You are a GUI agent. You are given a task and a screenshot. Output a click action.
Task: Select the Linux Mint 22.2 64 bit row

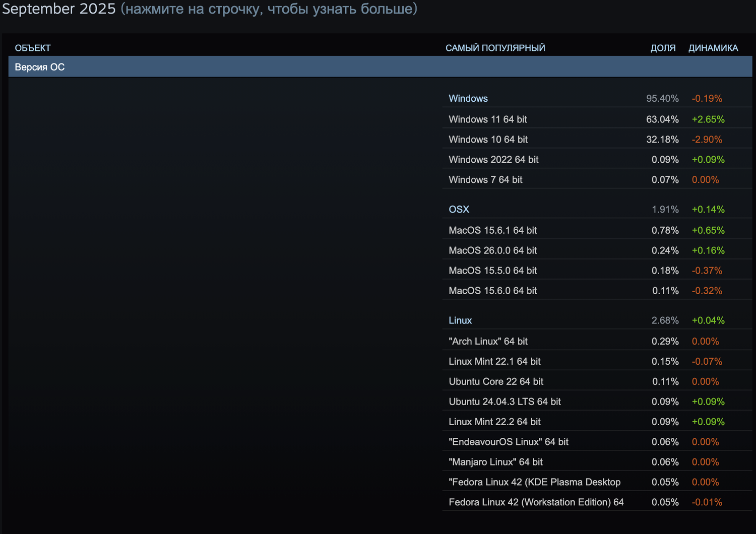point(597,422)
